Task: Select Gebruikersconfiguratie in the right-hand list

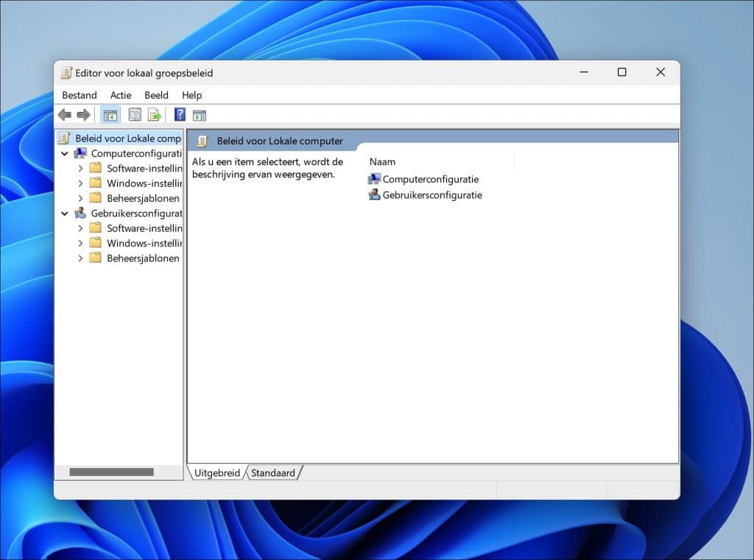Action: tap(431, 195)
